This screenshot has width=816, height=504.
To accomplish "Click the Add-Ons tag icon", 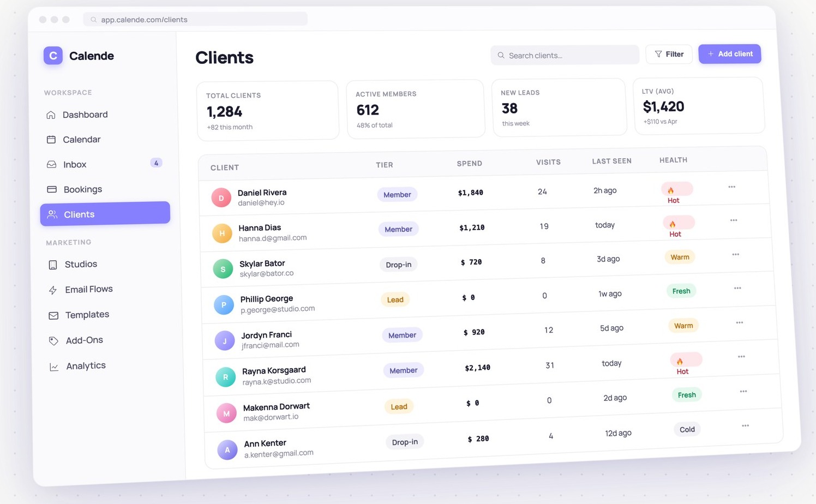I will (53, 341).
